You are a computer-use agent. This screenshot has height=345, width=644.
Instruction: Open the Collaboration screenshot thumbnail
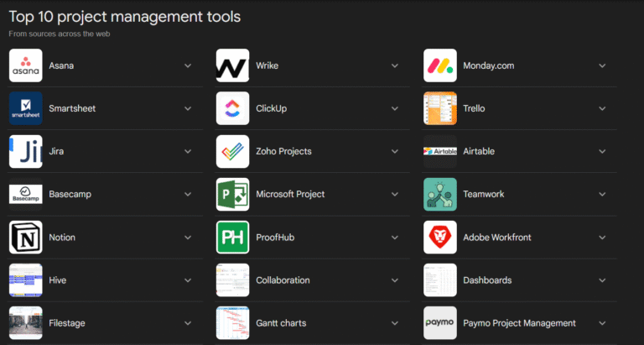(x=232, y=280)
